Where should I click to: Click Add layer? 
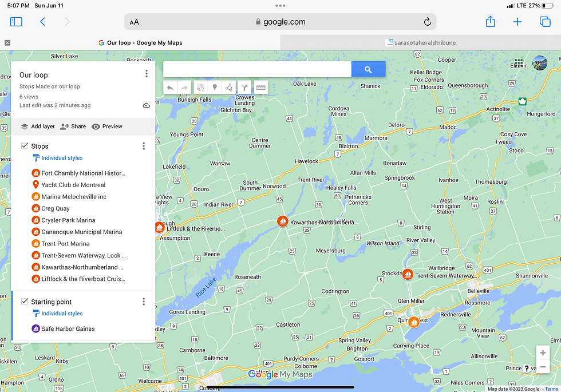pos(38,126)
